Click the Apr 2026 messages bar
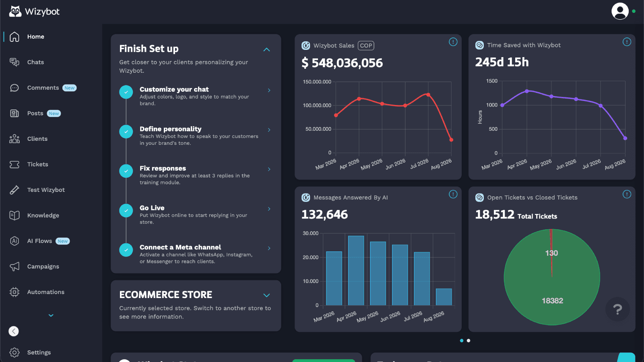The height and width of the screenshot is (362, 644). (356, 270)
